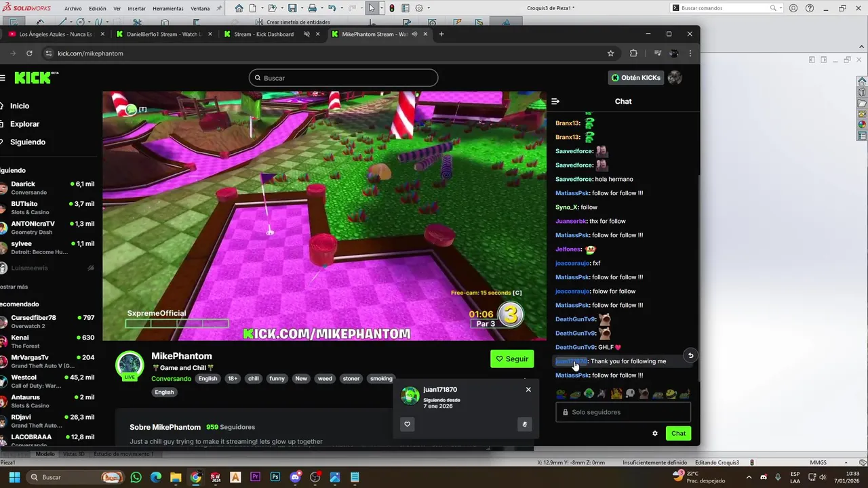868x488 pixels.
Task: Open the Chrome extensions puzzle icon
Action: (633, 54)
